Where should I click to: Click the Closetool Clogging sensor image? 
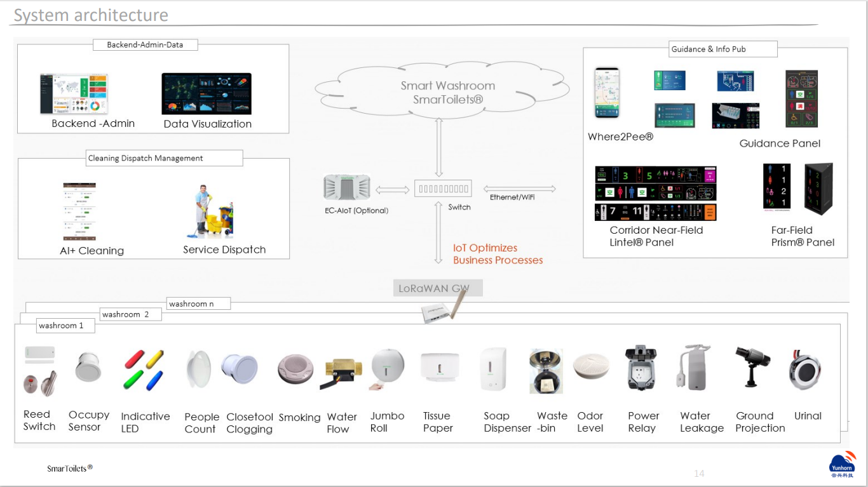240,369
